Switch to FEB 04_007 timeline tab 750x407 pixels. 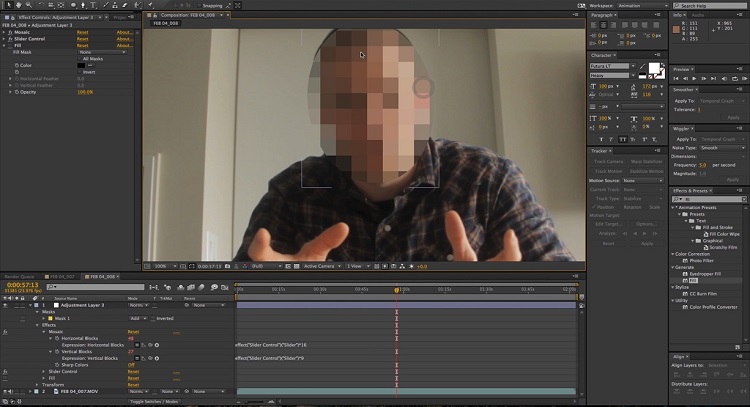[62, 276]
